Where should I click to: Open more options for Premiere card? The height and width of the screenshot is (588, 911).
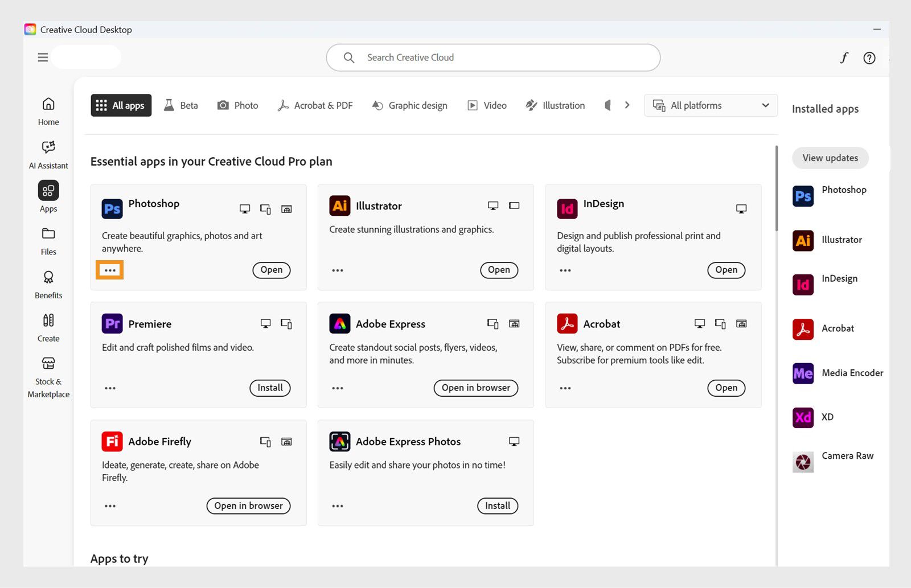(110, 388)
